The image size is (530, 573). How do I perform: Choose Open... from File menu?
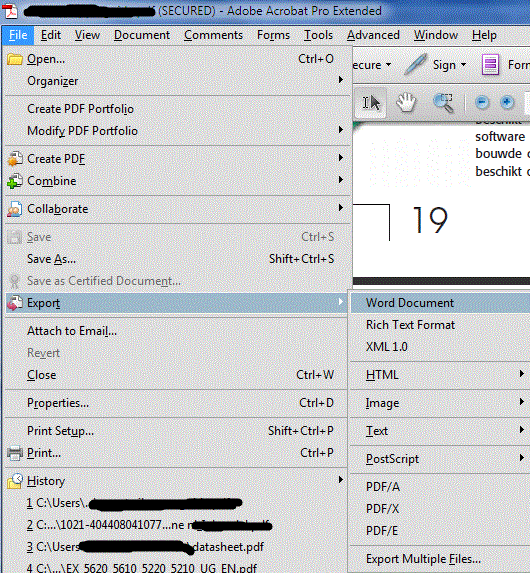(176, 59)
